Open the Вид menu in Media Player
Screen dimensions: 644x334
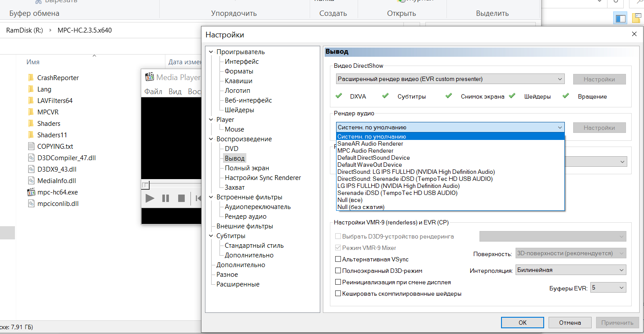coord(175,92)
